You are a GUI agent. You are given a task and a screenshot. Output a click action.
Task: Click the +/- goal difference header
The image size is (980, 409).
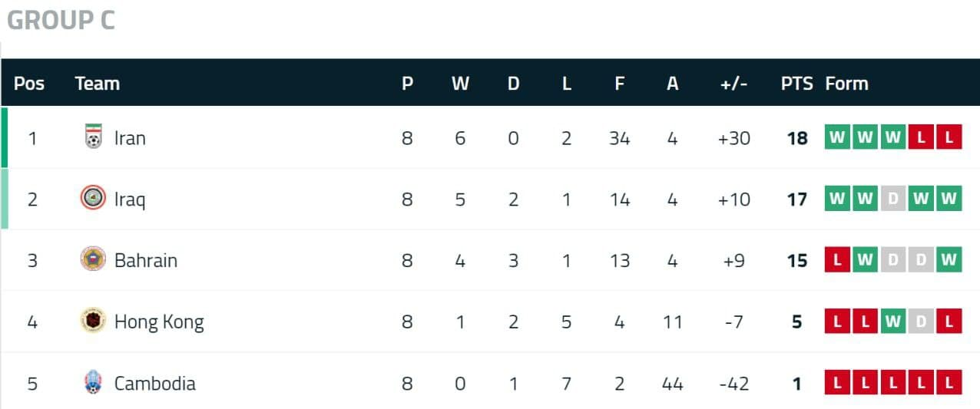[x=733, y=84]
